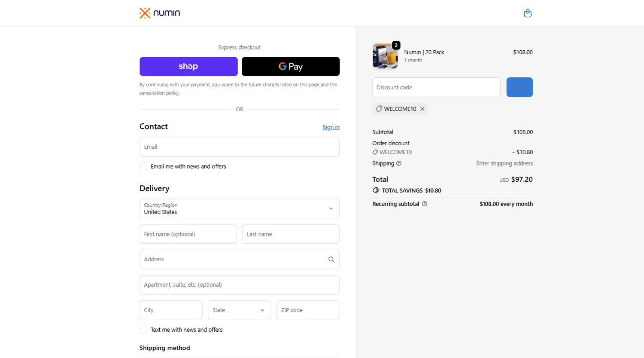Image resolution: width=644 pixels, height=358 pixels.
Task: Apply the discount code button
Action: 519,87
